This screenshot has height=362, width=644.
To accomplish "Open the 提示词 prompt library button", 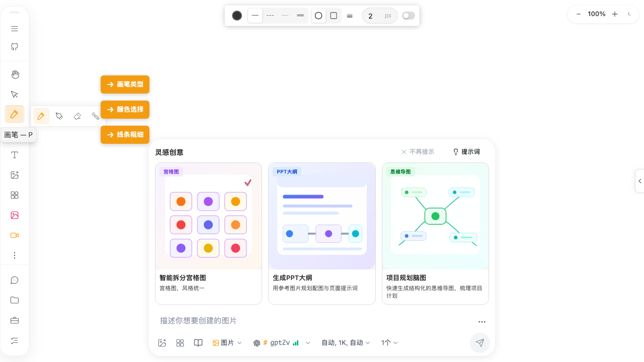I will coord(466,152).
